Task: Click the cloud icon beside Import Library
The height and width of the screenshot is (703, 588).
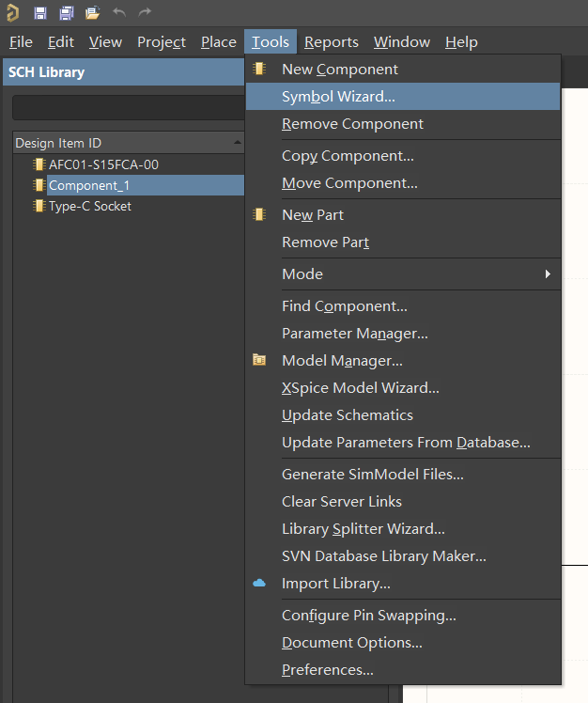Action: point(259,584)
